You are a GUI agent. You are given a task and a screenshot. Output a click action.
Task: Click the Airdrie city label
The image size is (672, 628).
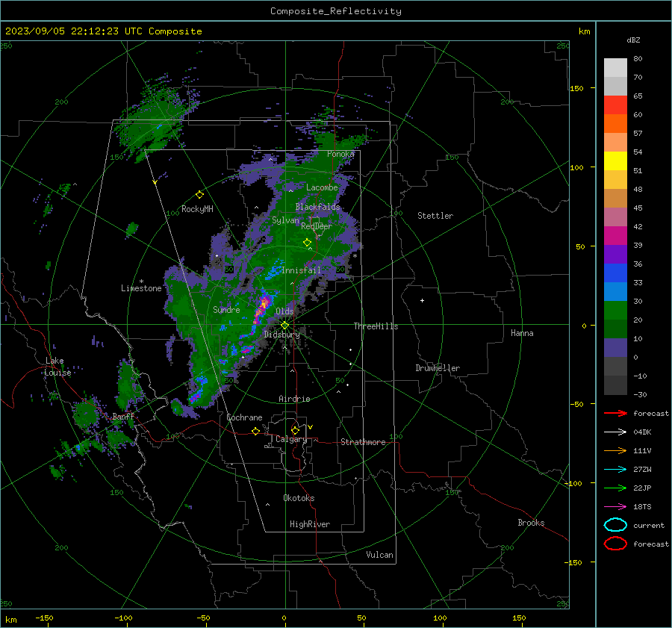[294, 399]
